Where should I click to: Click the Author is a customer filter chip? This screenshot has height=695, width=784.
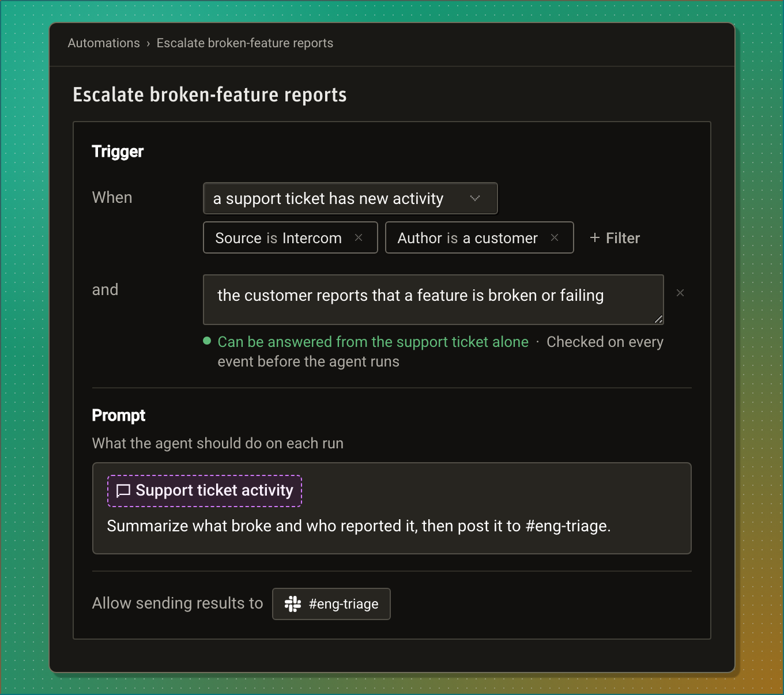coord(480,237)
